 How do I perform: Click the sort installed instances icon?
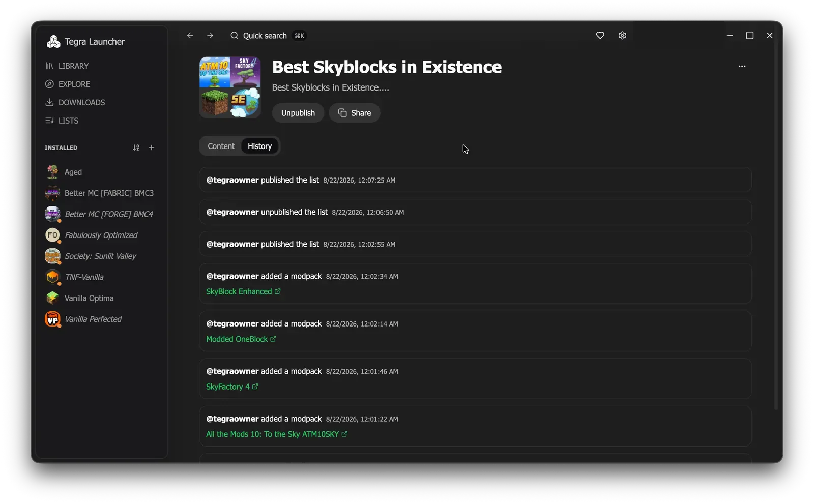coord(136,148)
